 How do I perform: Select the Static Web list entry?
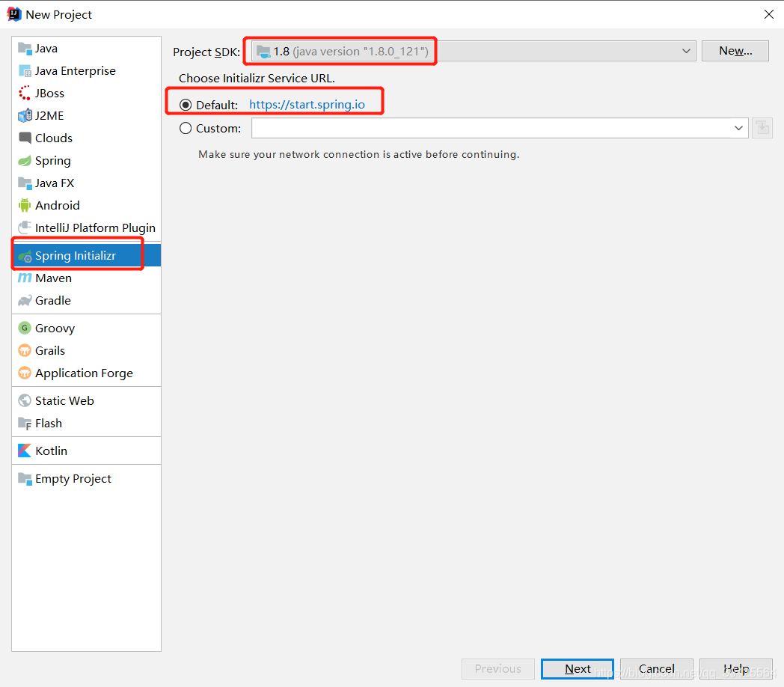pos(87,400)
